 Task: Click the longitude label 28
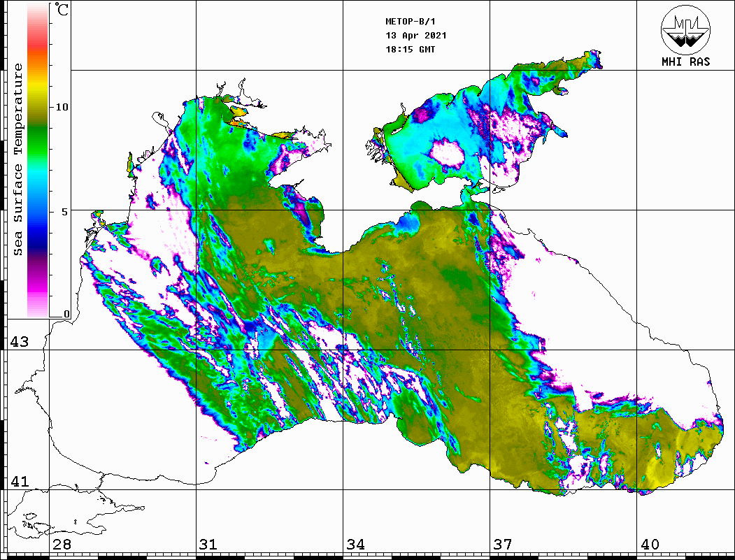(x=62, y=545)
